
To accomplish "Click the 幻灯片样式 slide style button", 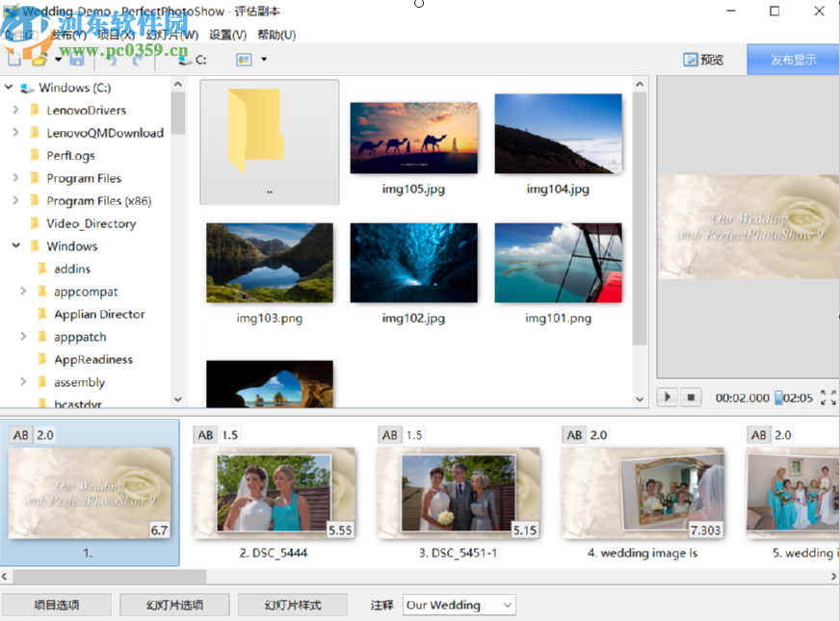I will 292,605.
